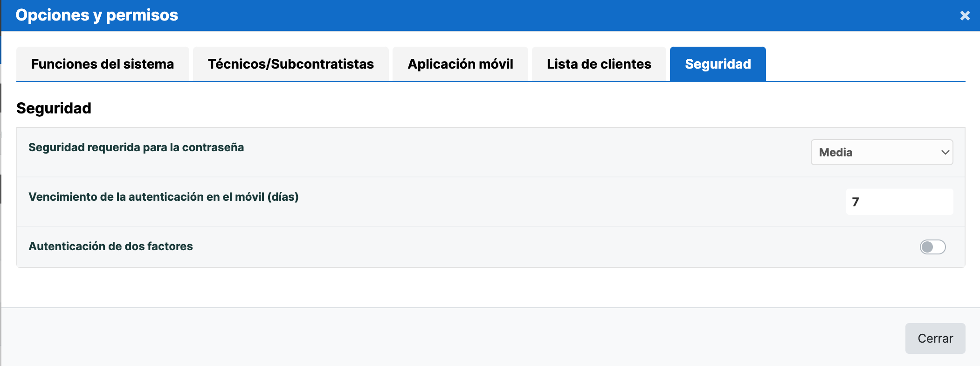Image resolution: width=980 pixels, height=366 pixels.
Task: Click the Seguridad requerida para la contraseña label
Action: pos(136,148)
